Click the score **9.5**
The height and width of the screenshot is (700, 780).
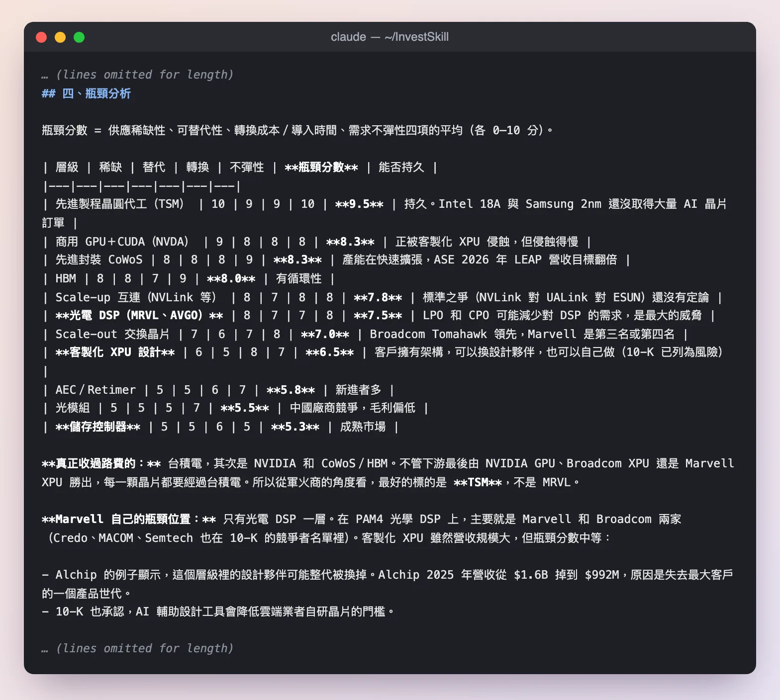359,204
